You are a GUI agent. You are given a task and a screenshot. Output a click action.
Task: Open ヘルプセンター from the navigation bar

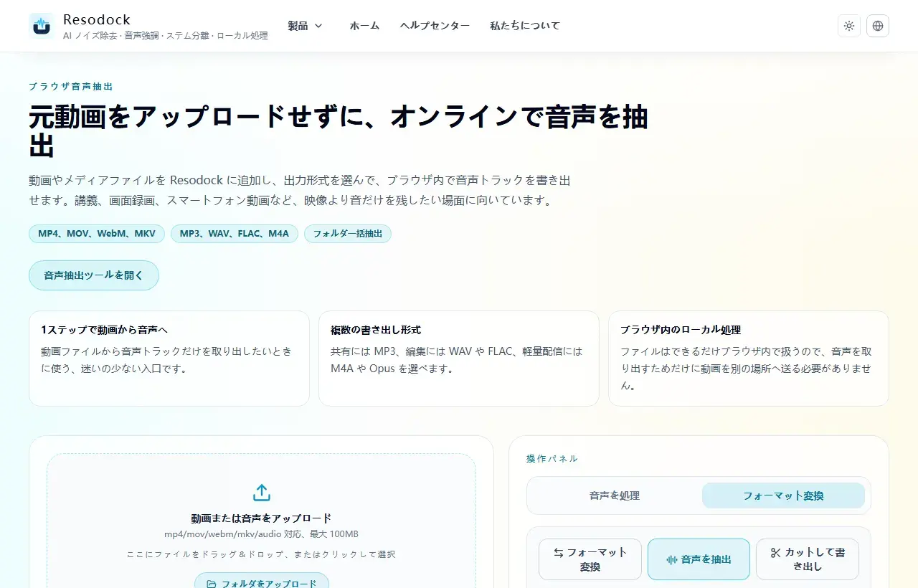tap(435, 26)
